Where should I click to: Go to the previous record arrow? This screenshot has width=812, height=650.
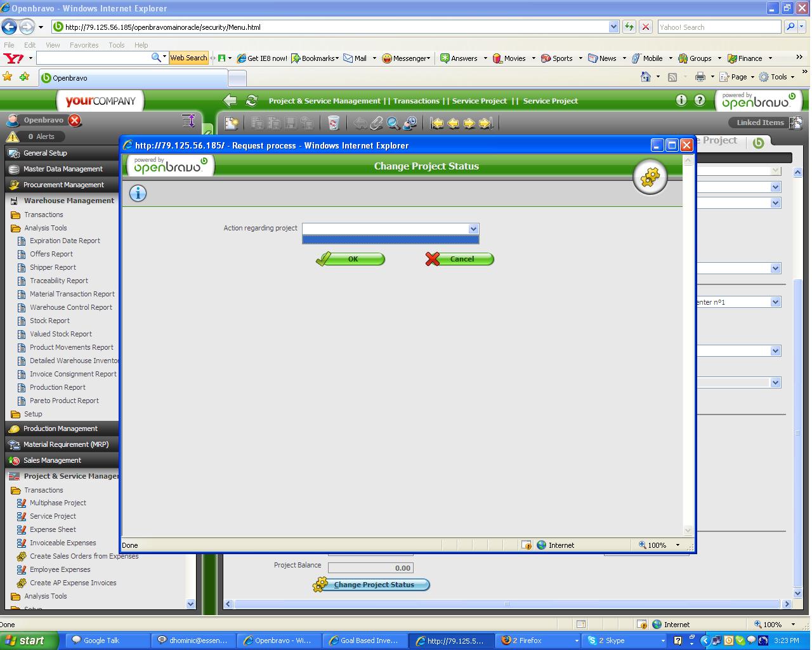tap(453, 123)
